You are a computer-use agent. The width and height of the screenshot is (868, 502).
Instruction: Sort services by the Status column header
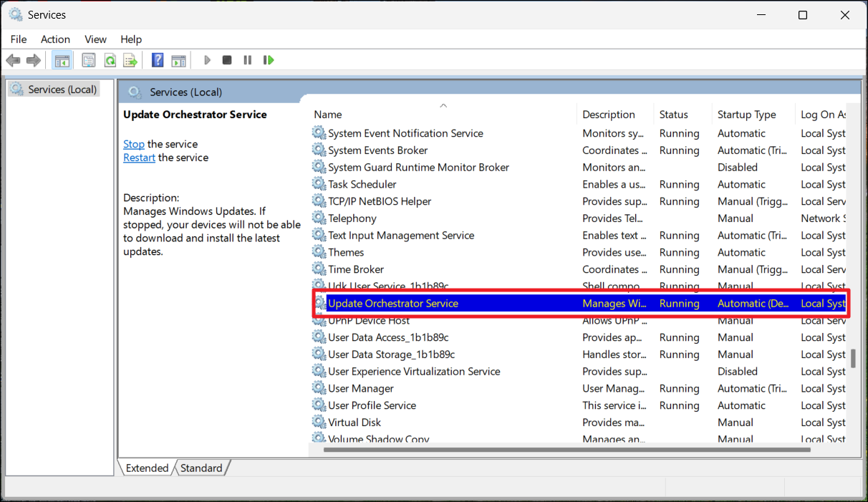click(673, 115)
